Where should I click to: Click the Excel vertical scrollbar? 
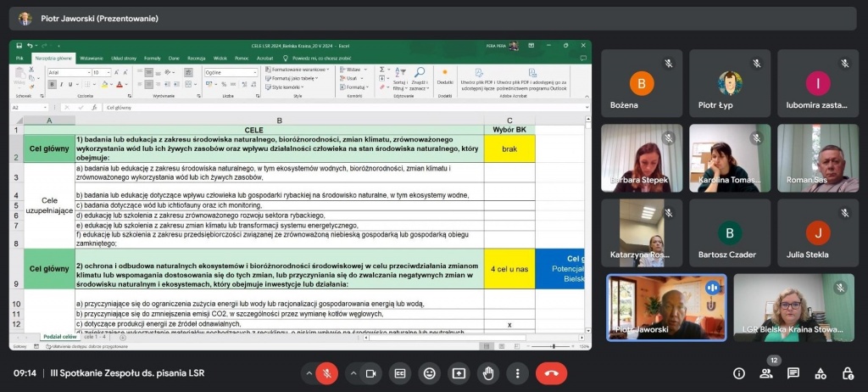[587, 225]
